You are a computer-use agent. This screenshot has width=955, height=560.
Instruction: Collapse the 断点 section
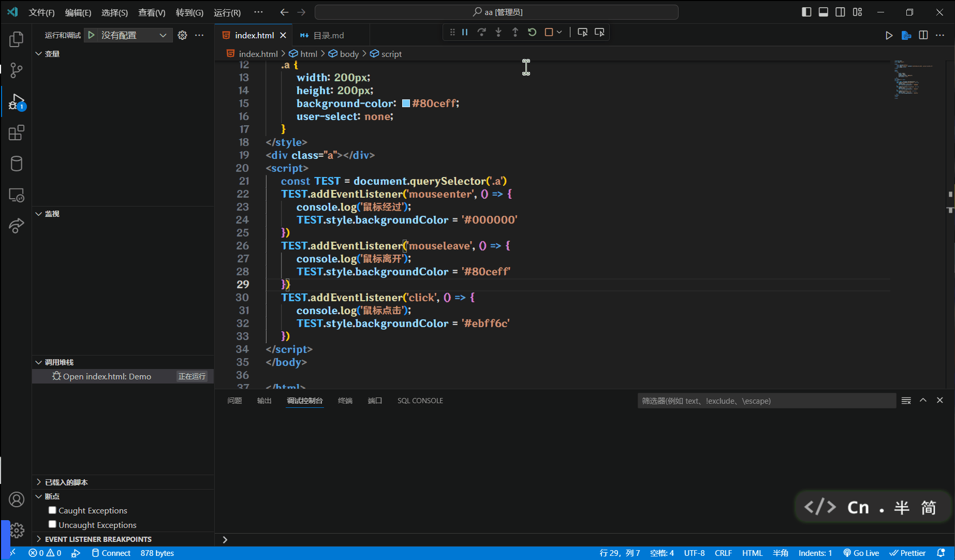point(38,496)
